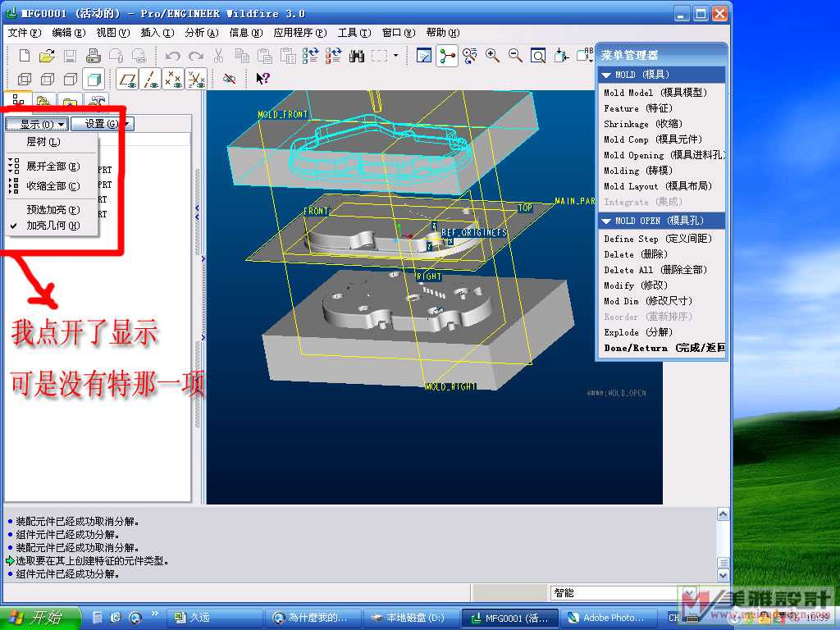This screenshot has width=840, height=630.
Task: Switch to the favorites navigator tab
Action: point(70,101)
